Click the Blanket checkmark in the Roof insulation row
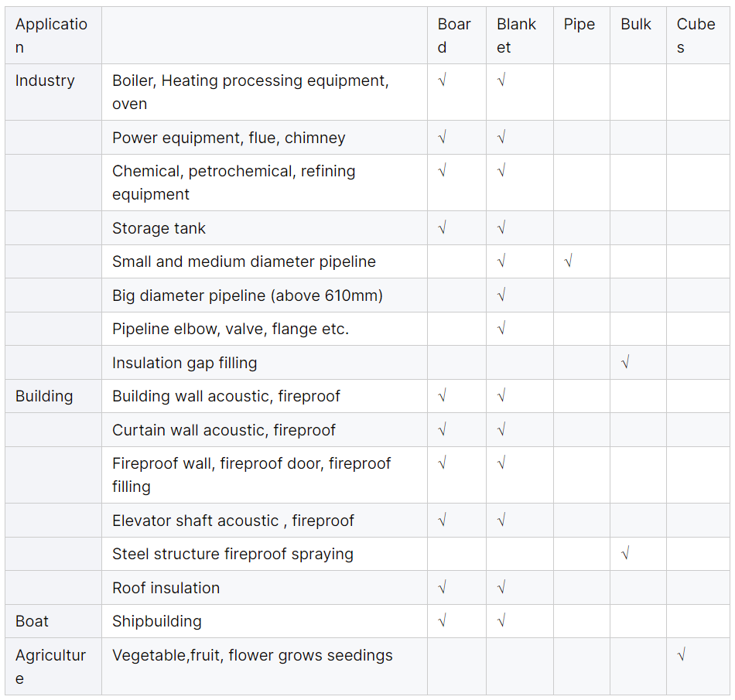Screen dimensions: 735x700 501,588
